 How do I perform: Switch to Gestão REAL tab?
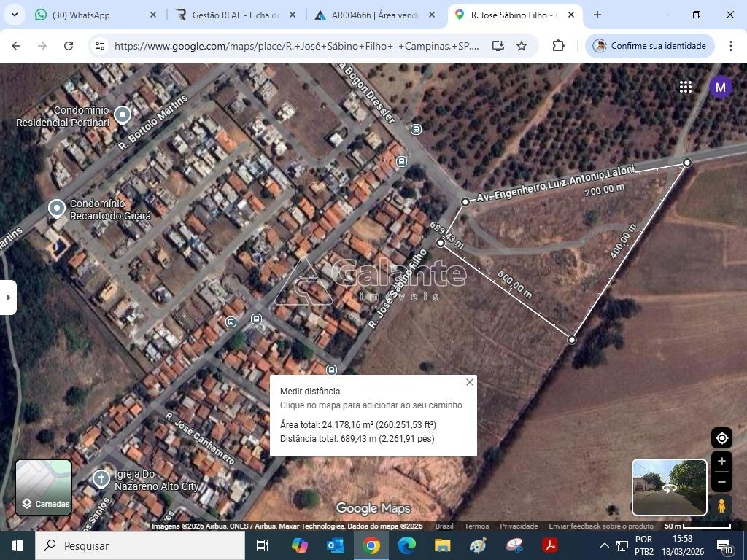[235, 15]
